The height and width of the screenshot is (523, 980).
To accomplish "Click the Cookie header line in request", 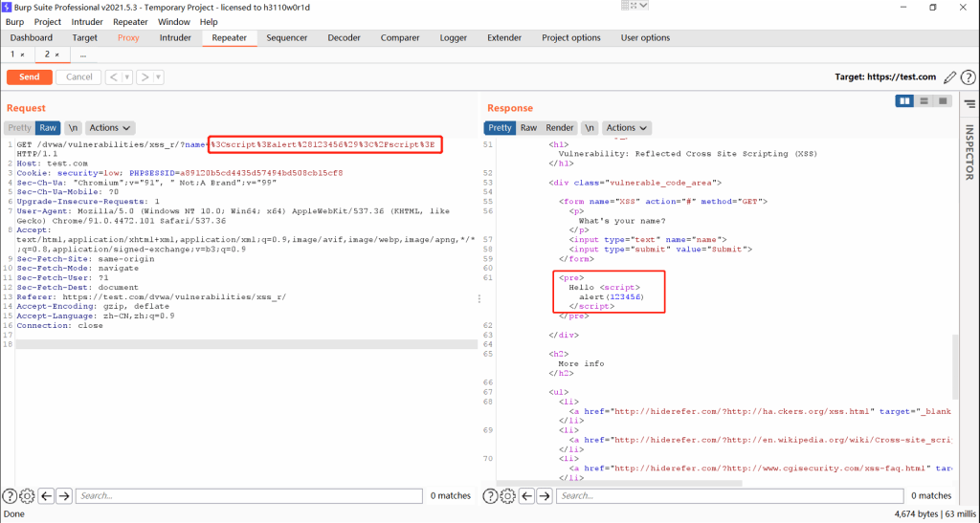I will point(180,173).
